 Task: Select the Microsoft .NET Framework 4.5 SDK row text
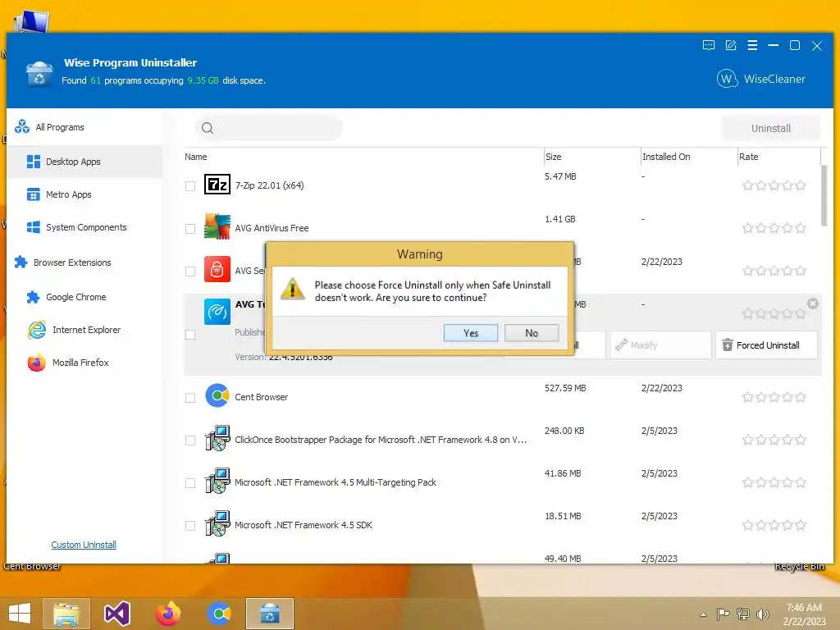pyautogui.click(x=304, y=525)
